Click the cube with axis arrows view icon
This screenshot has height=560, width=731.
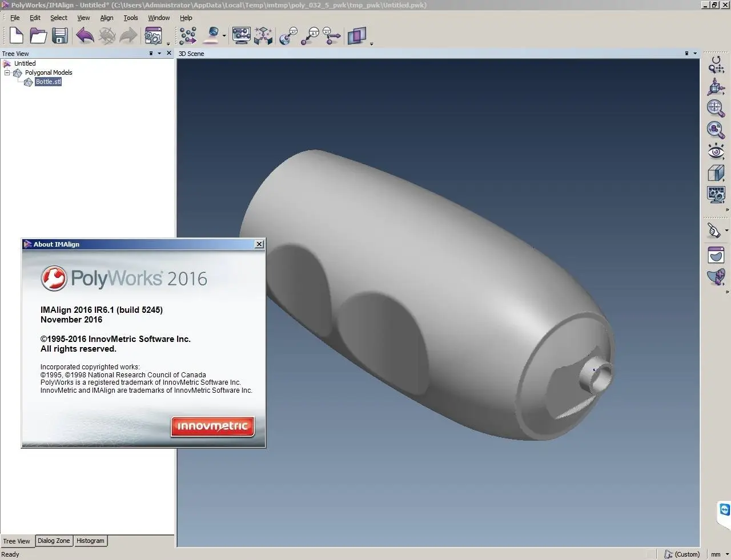click(x=716, y=86)
